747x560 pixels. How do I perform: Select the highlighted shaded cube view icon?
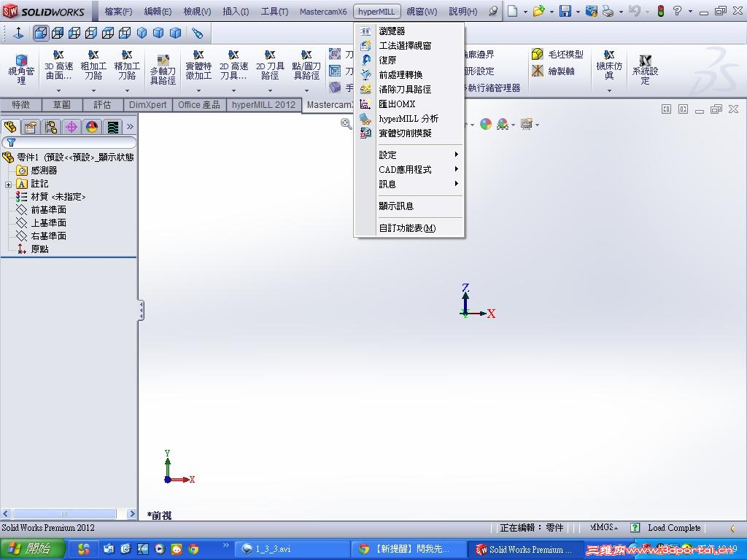41,33
